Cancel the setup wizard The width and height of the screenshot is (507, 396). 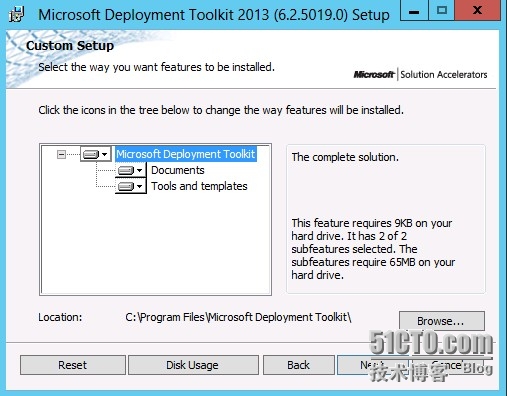coord(448,365)
